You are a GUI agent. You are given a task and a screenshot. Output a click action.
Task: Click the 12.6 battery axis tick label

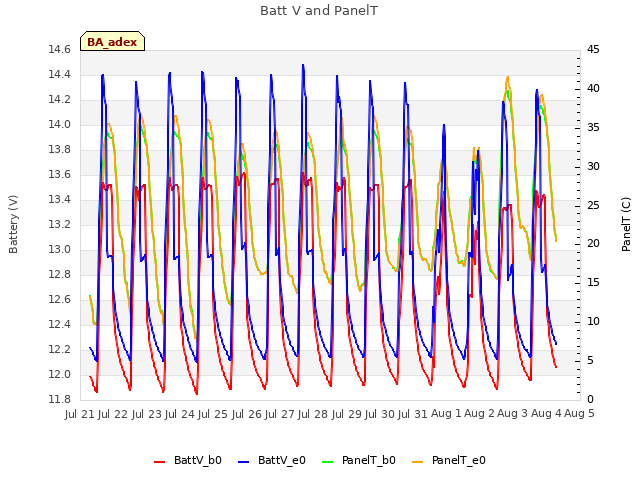[60, 300]
